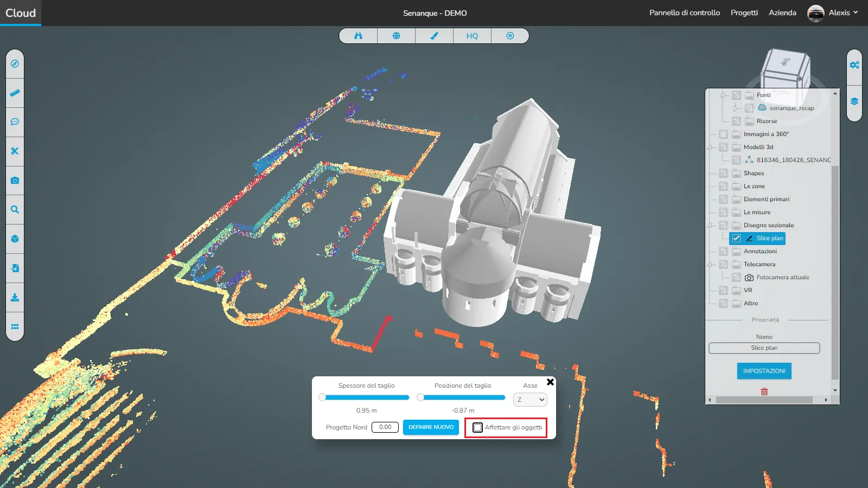Click the Senanque - DEMO title
The width and height of the screenshot is (868, 488).
[x=435, y=13]
